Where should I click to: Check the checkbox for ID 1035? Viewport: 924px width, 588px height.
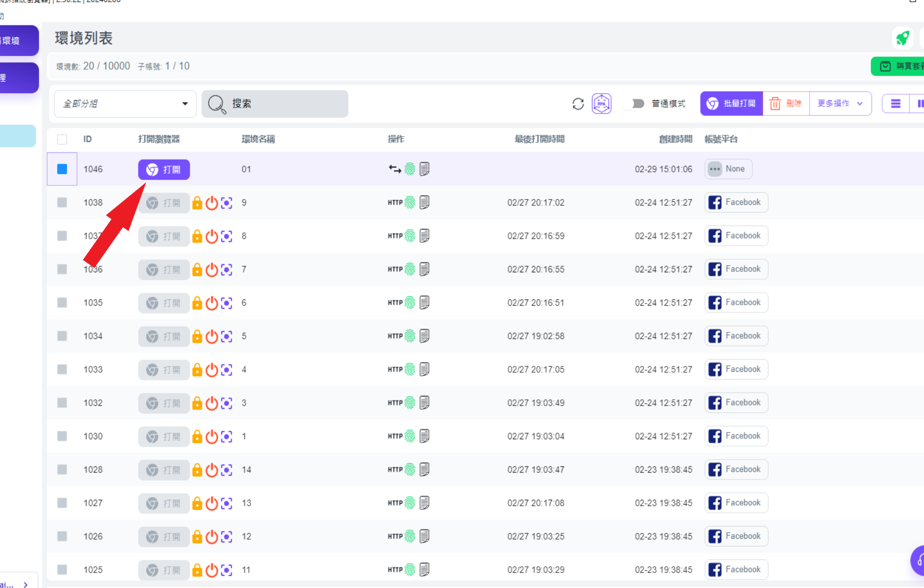tap(62, 303)
